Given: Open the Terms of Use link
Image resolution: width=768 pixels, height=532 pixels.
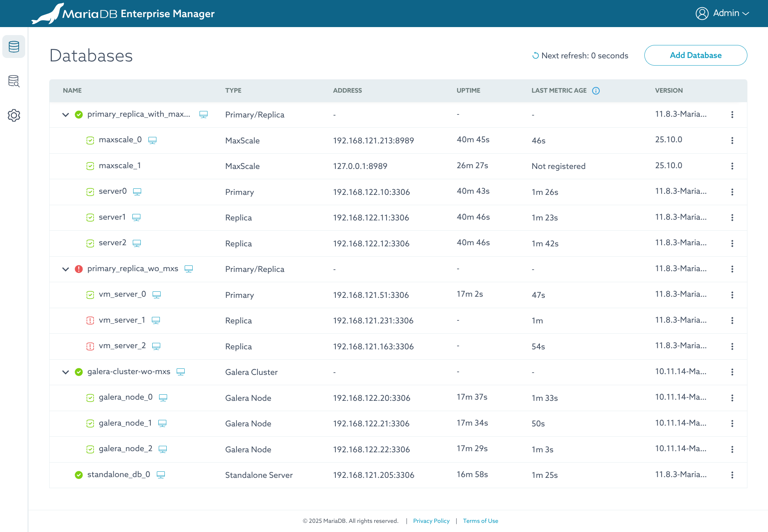Looking at the screenshot, I should click(480, 521).
